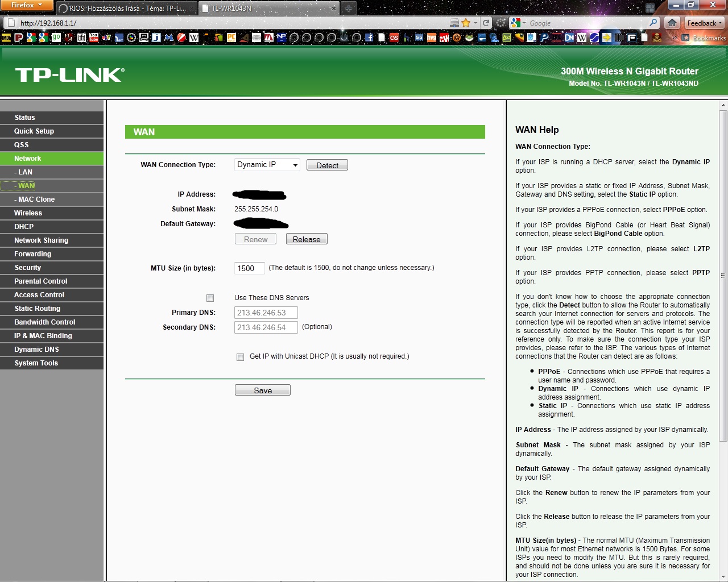The image size is (728, 582).
Task: Open the QSS menu item
Action: [52, 145]
